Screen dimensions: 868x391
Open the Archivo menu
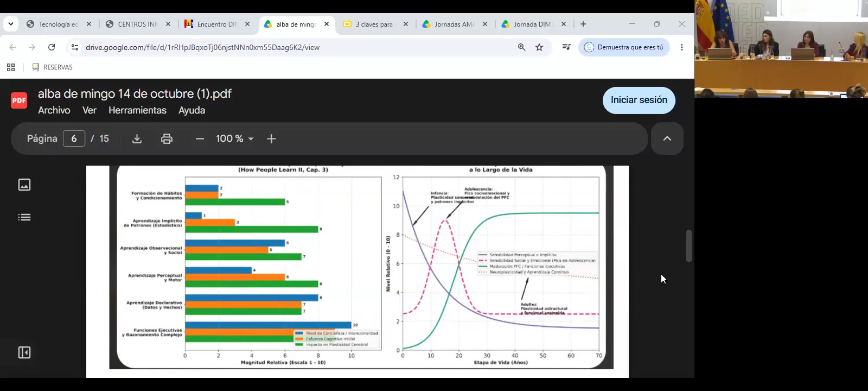[54, 110]
